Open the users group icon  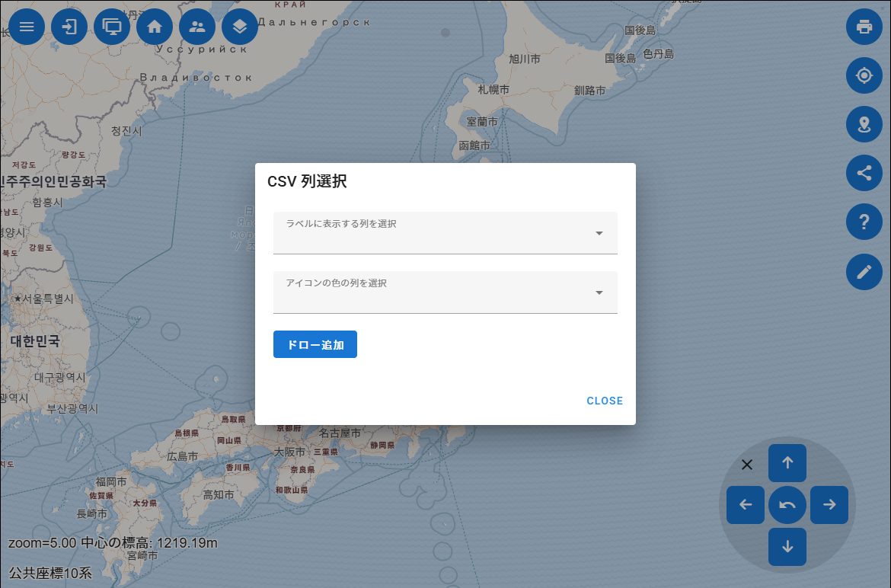(x=197, y=27)
